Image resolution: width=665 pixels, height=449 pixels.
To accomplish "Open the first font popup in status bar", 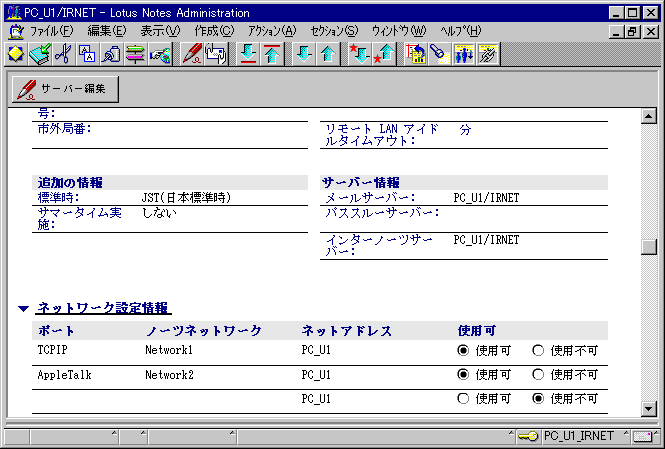I will (x=74, y=436).
